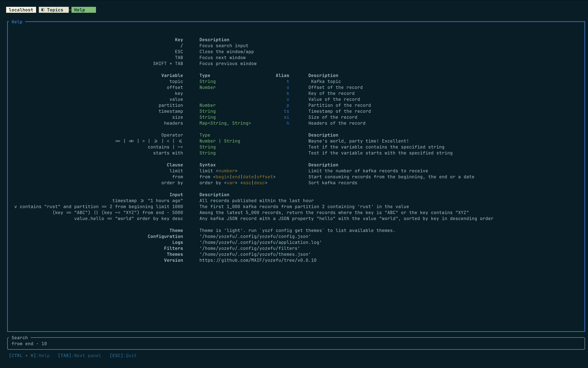Click the application.log file path
The height and width of the screenshot is (368, 588).
(260, 242)
